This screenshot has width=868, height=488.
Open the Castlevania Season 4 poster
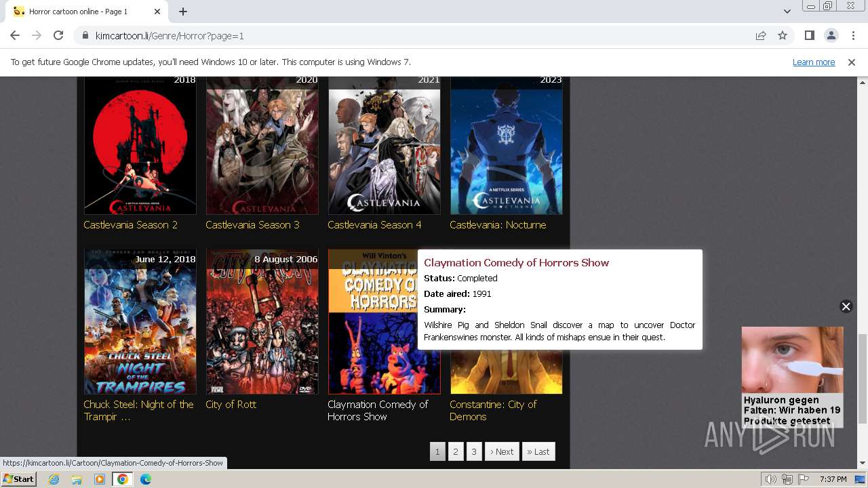tap(384, 146)
